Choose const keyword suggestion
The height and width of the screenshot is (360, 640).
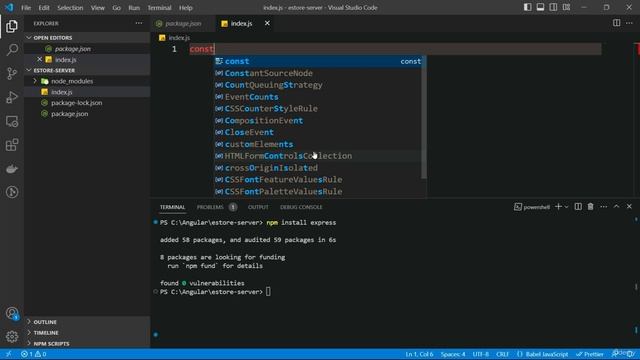click(320, 61)
